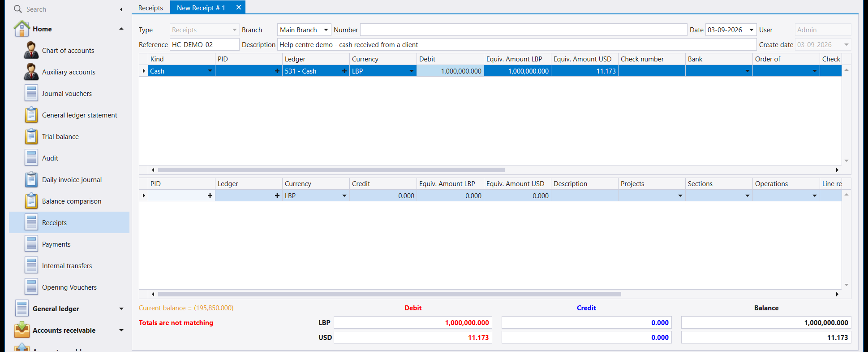Open the Chart of accounts icon
The height and width of the screenshot is (352, 868).
31,50
